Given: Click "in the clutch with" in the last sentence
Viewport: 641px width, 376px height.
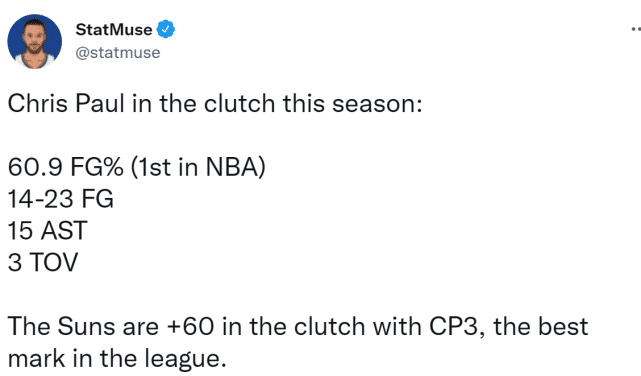Looking at the screenshot, I should click(322, 326).
